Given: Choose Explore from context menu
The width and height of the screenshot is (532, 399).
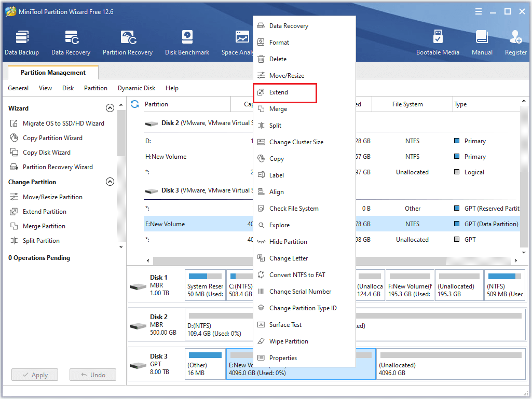Looking at the screenshot, I should 304,225.
